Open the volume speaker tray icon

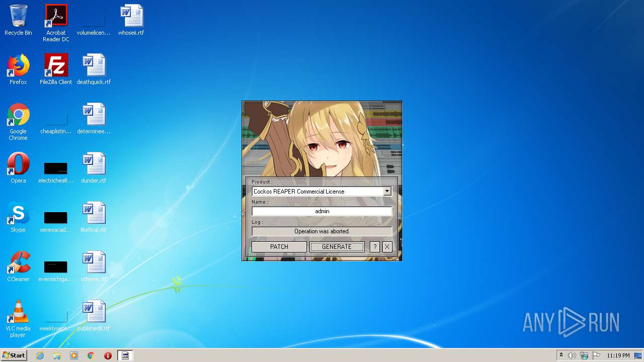click(572, 355)
